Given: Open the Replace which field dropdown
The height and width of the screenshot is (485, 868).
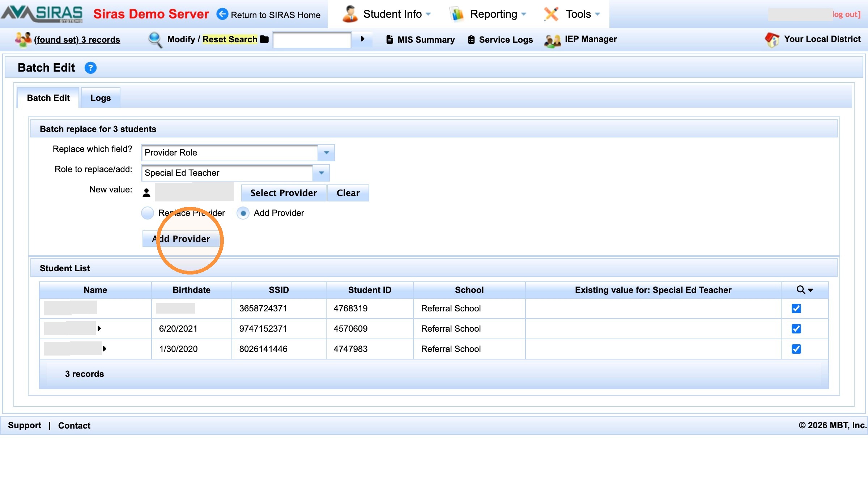Looking at the screenshot, I should (x=326, y=153).
